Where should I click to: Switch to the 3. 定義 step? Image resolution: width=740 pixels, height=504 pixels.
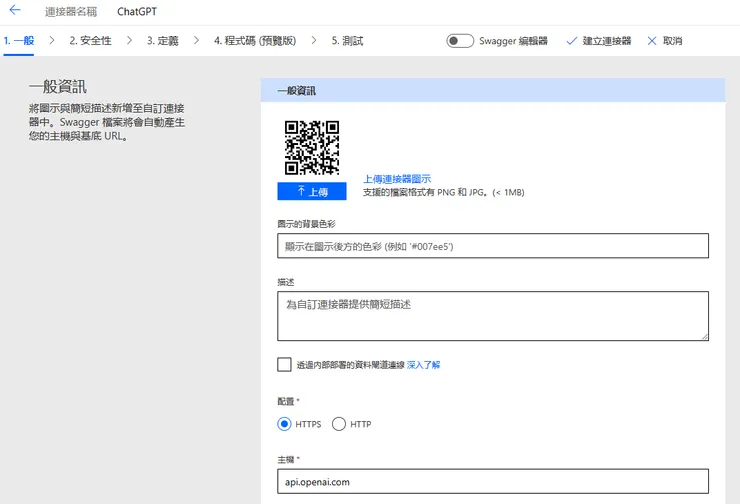(x=163, y=41)
